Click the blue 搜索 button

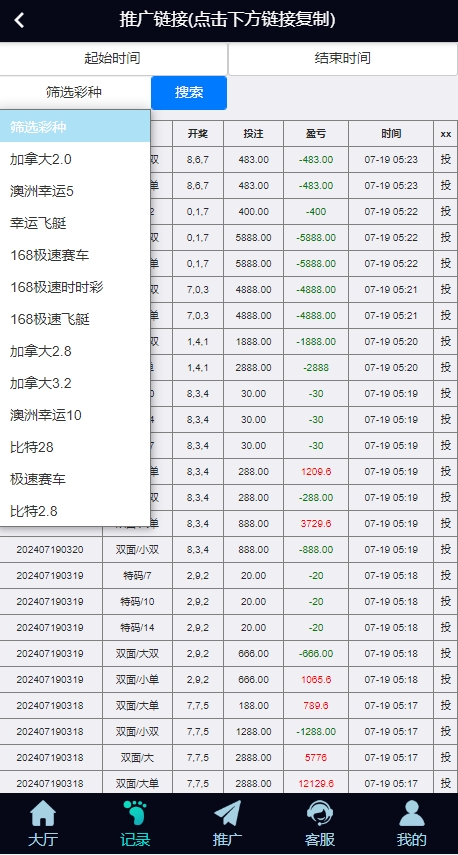(x=189, y=93)
